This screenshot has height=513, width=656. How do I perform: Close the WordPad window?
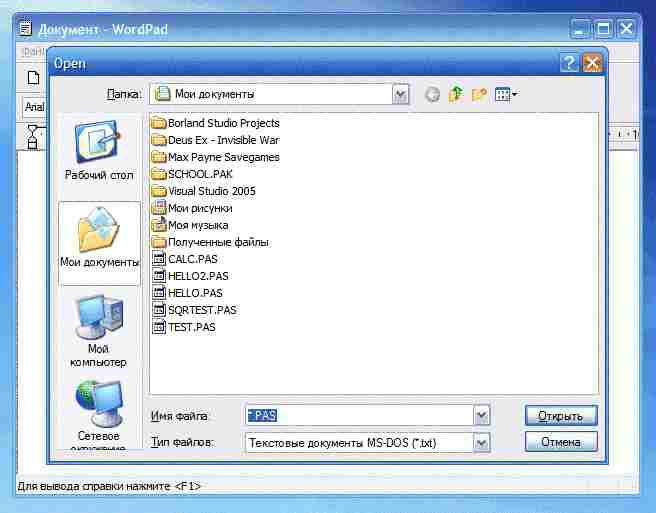pyautogui.click(x=626, y=29)
